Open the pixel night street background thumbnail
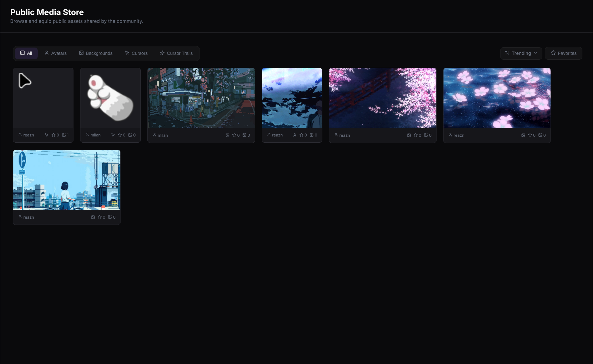 pos(201,98)
